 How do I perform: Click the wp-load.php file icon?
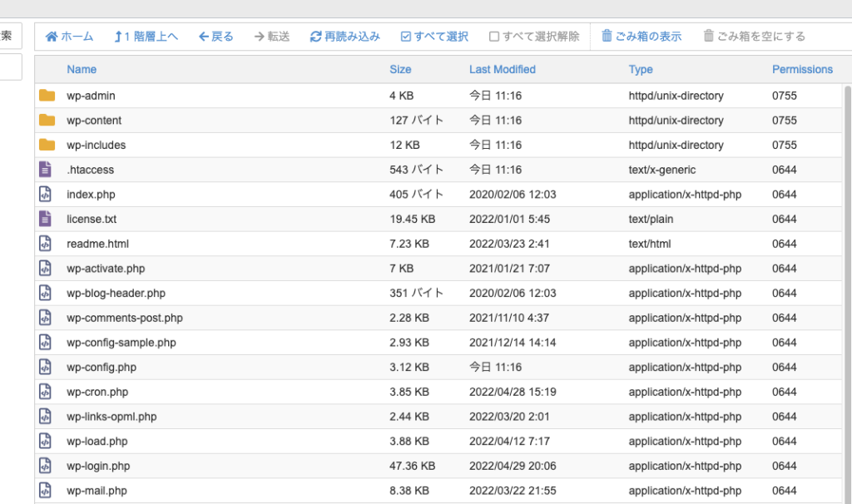[45, 442]
